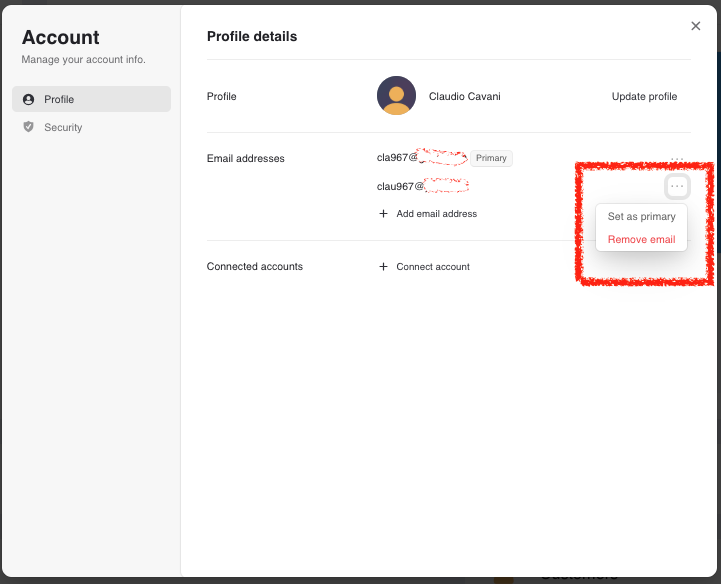The width and height of the screenshot is (721, 584).
Task: Click the plus icon beside Add email address
Action: pyautogui.click(x=383, y=214)
